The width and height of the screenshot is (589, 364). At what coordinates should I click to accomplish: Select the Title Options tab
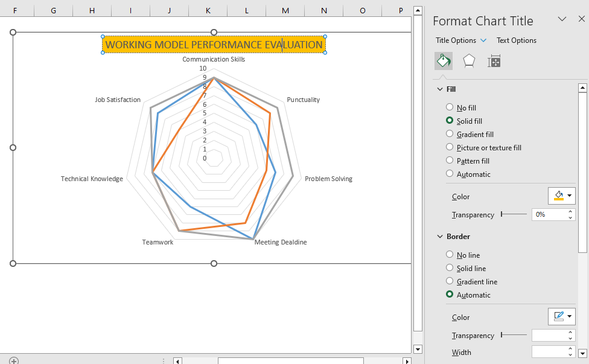click(456, 40)
